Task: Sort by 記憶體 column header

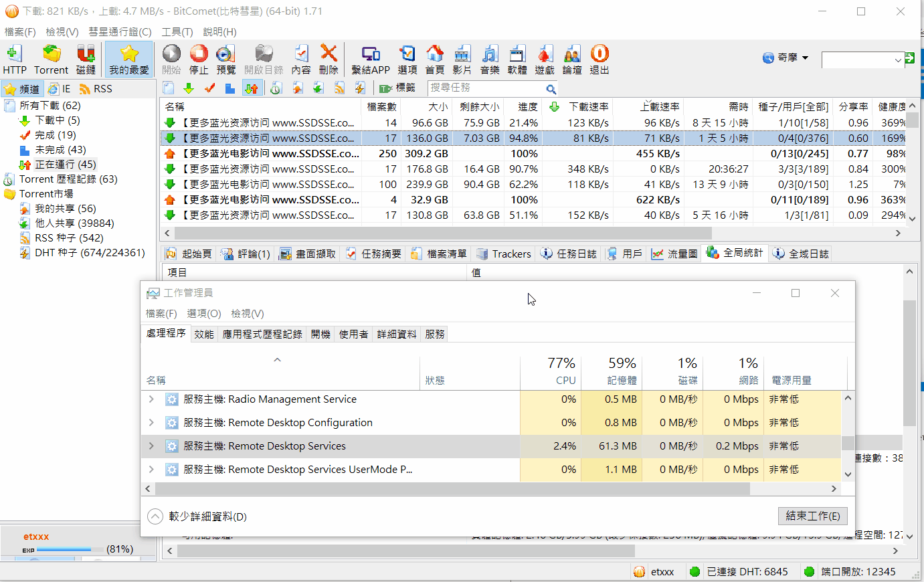Action: [x=612, y=371]
